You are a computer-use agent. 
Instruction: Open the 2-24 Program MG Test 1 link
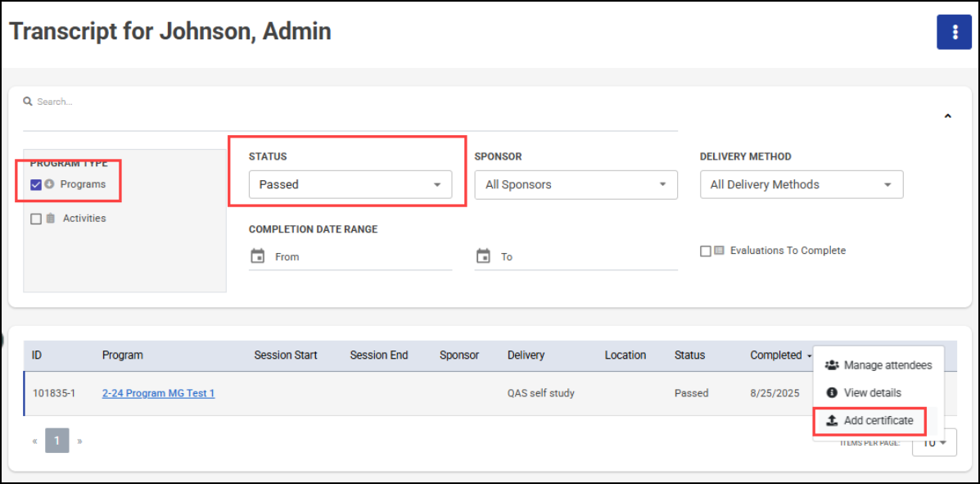tap(158, 393)
